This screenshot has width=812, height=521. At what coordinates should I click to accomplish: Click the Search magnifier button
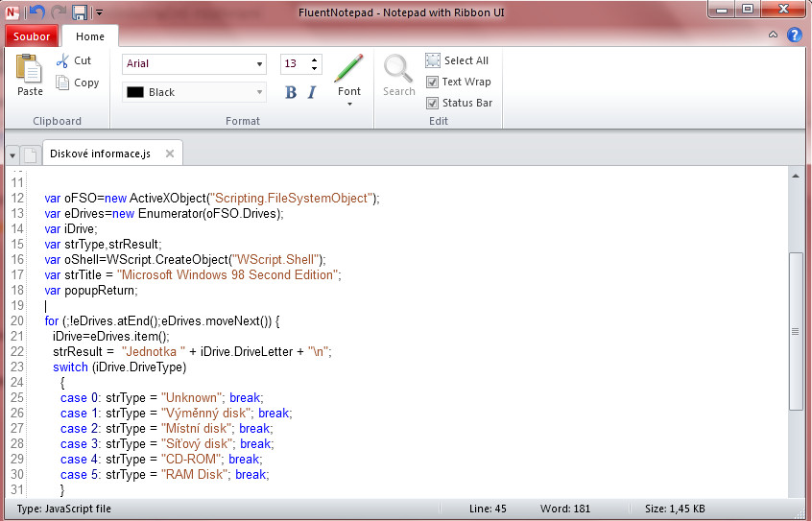pos(398,76)
